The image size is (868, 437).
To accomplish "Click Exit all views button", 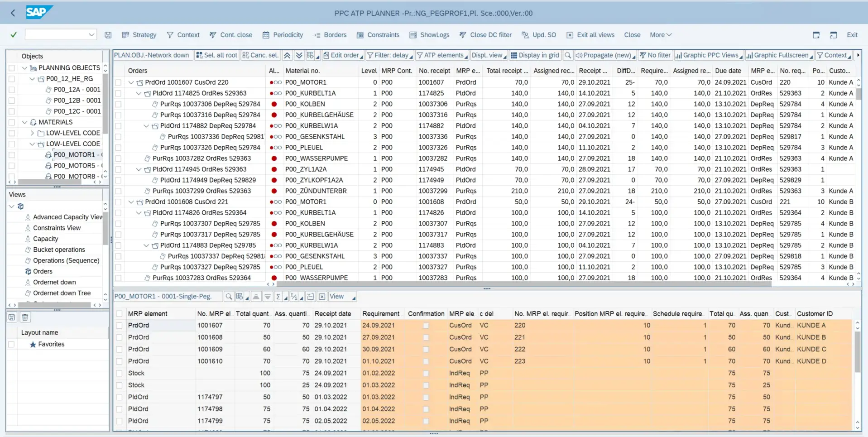I will (590, 35).
